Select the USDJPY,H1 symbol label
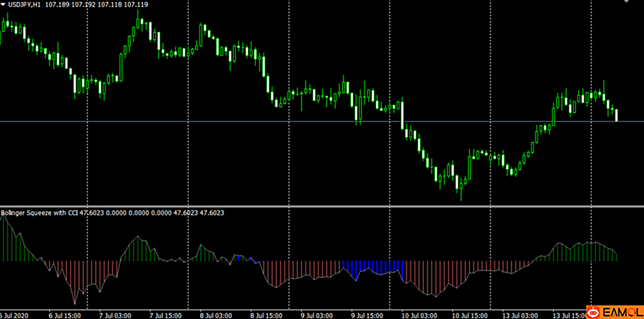Image resolution: width=644 pixels, height=319 pixels. tap(25, 5)
